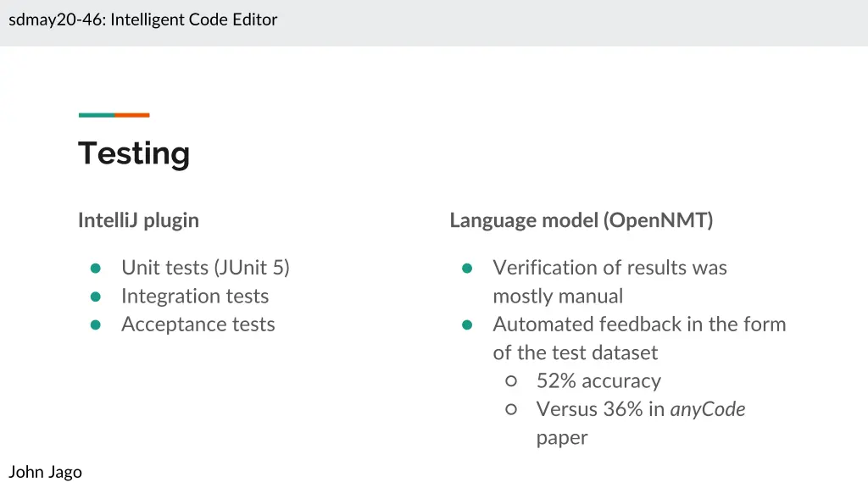Click the hollow bullet beside 52% accuracy

click(511, 381)
